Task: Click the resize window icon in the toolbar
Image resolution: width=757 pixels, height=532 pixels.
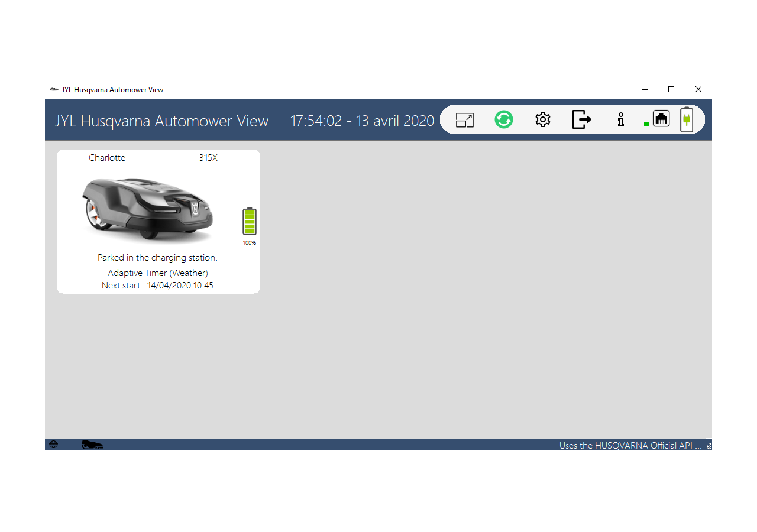Action: click(x=465, y=119)
